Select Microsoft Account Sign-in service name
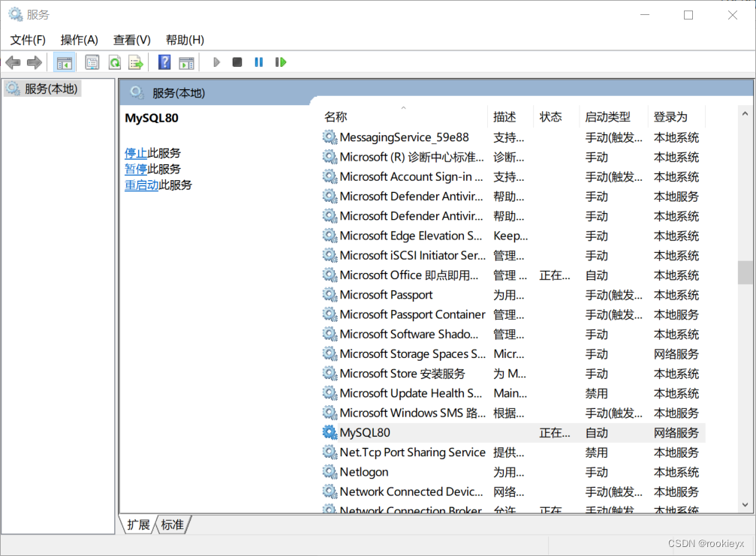 (x=411, y=177)
